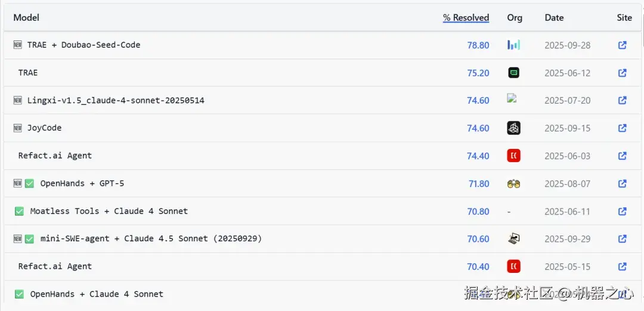
Task: Click the NEW badge beside Lingxi-v1.5
Action: tap(18, 101)
